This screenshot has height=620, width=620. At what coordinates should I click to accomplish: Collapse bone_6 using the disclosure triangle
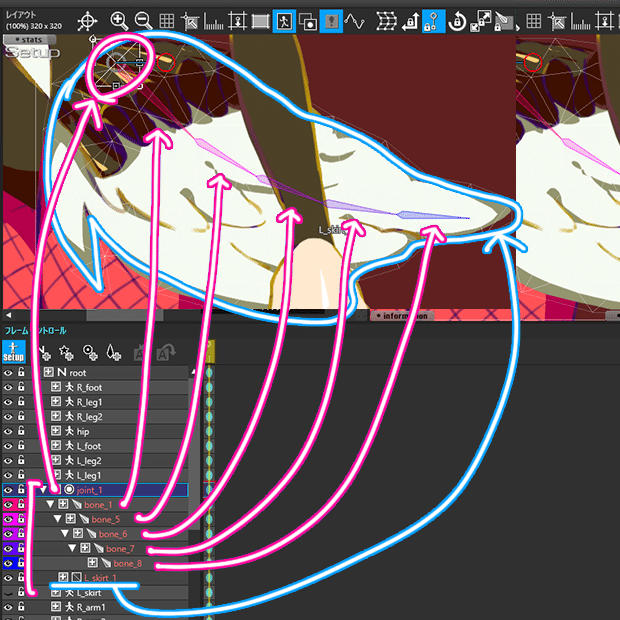click(65, 534)
